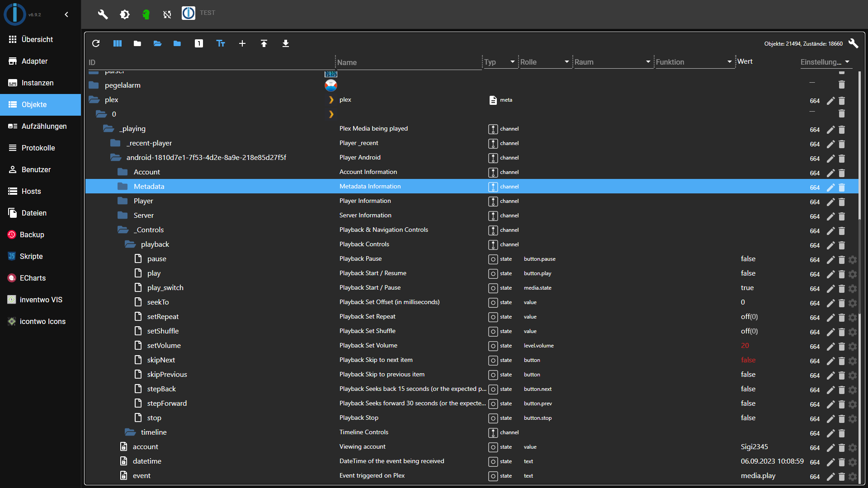Toggle text size icon in toolbar
The width and height of the screenshot is (868, 488).
click(221, 43)
